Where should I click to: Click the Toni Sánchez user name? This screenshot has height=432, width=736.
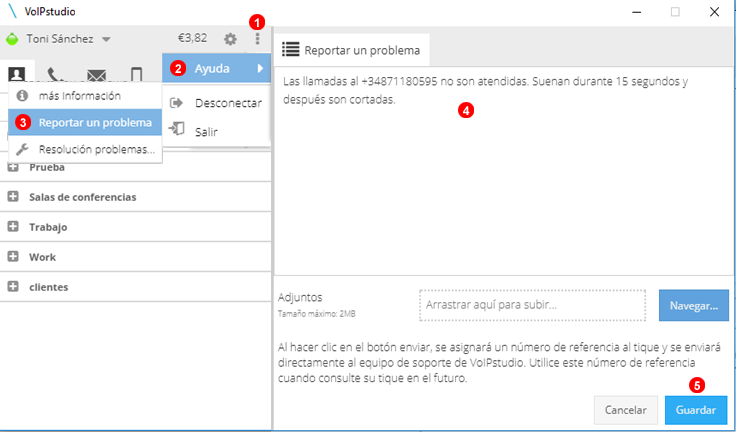(60, 39)
